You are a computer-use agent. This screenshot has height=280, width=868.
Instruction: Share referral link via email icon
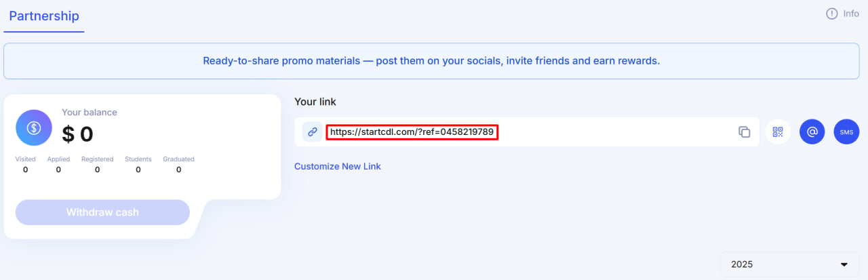point(812,132)
